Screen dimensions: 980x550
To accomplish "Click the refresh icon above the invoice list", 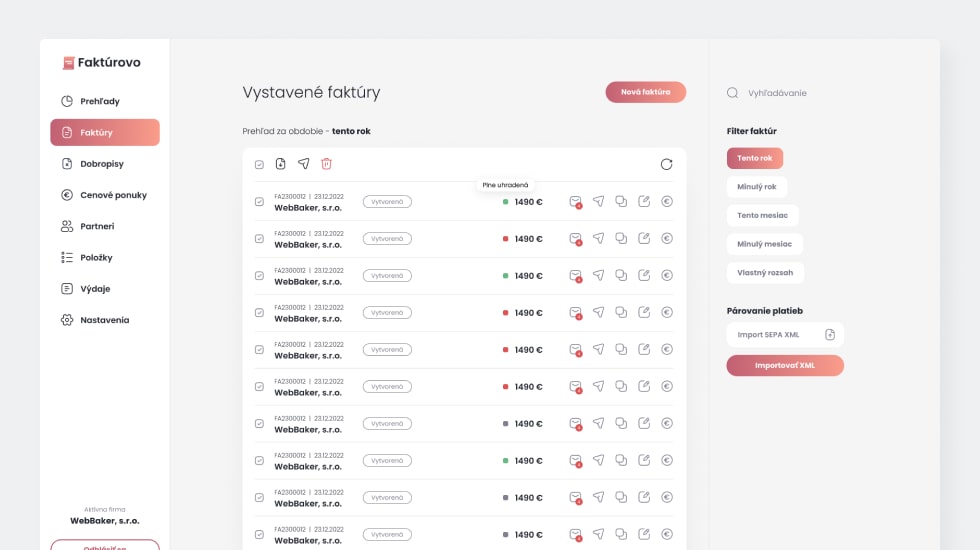I will point(666,164).
